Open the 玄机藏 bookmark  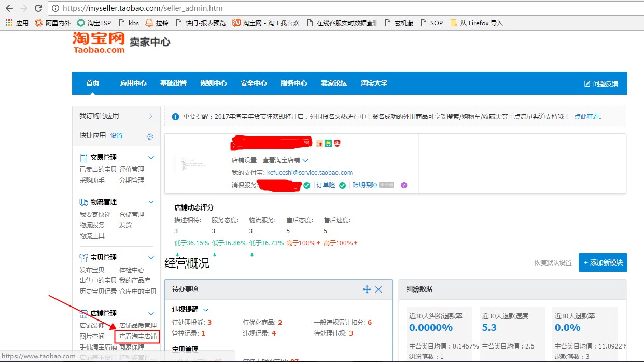399,23
